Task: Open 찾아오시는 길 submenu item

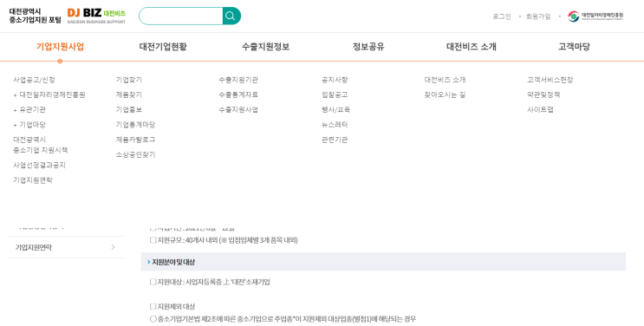Action: pos(445,95)
